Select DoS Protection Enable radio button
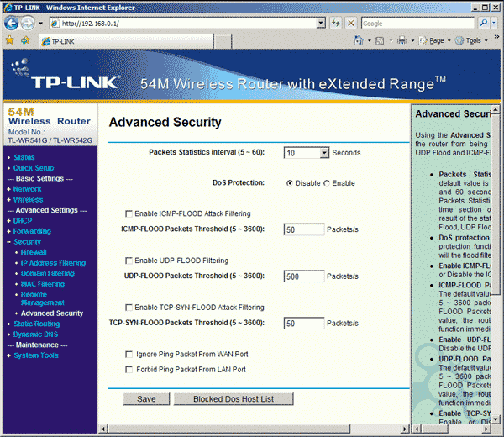The height and width of the screenshot is (437, 504). point(327,183)
